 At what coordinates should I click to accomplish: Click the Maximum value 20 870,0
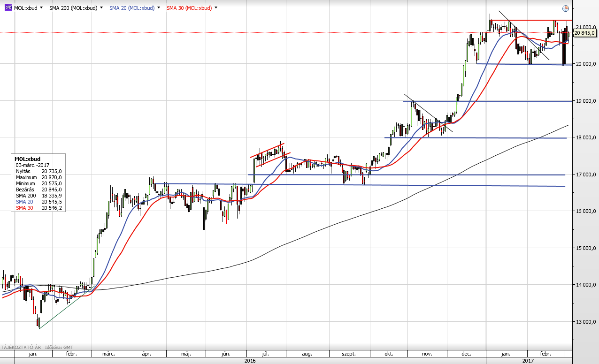point(51,178)
